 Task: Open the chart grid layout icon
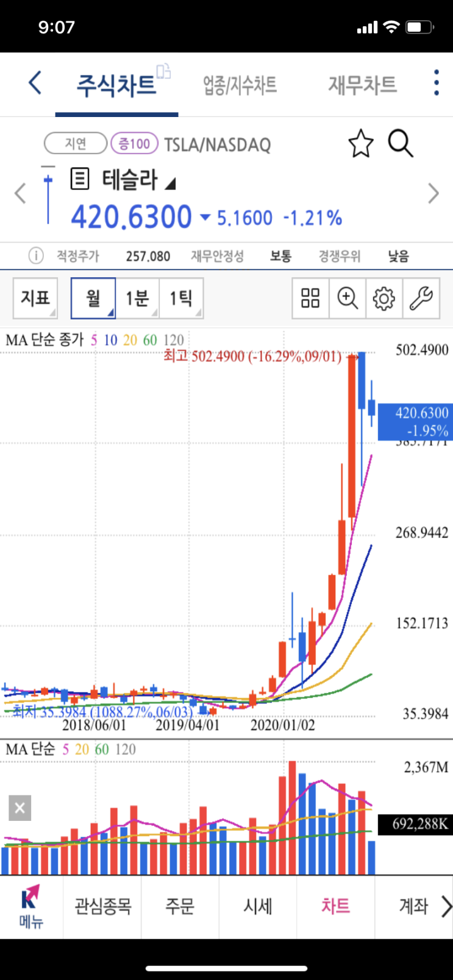[310, 298]
